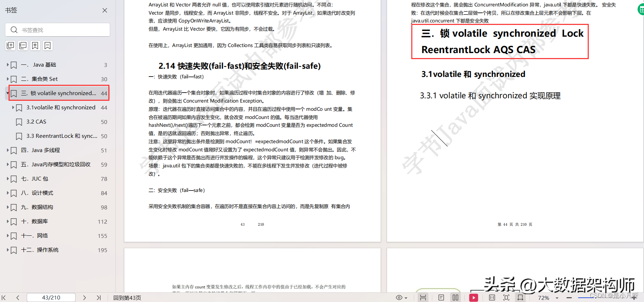Click the delete bookmark icon
644x302 pixels.
point(47,45)
